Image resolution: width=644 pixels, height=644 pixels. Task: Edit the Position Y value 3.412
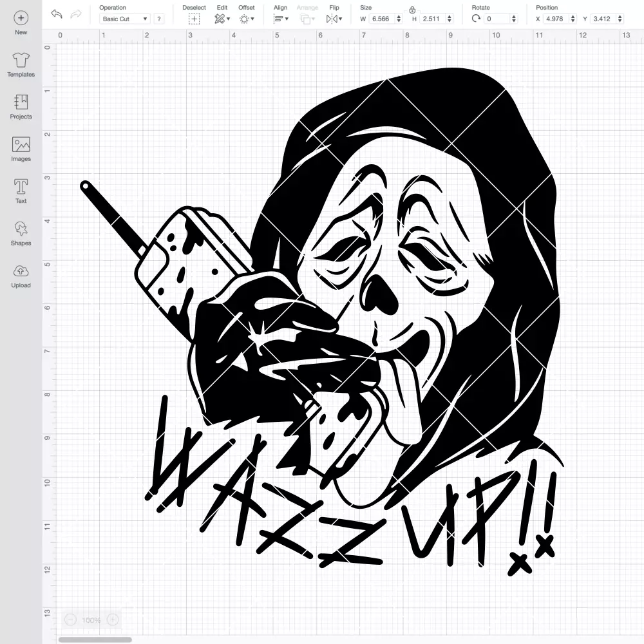tap(603, 19)
